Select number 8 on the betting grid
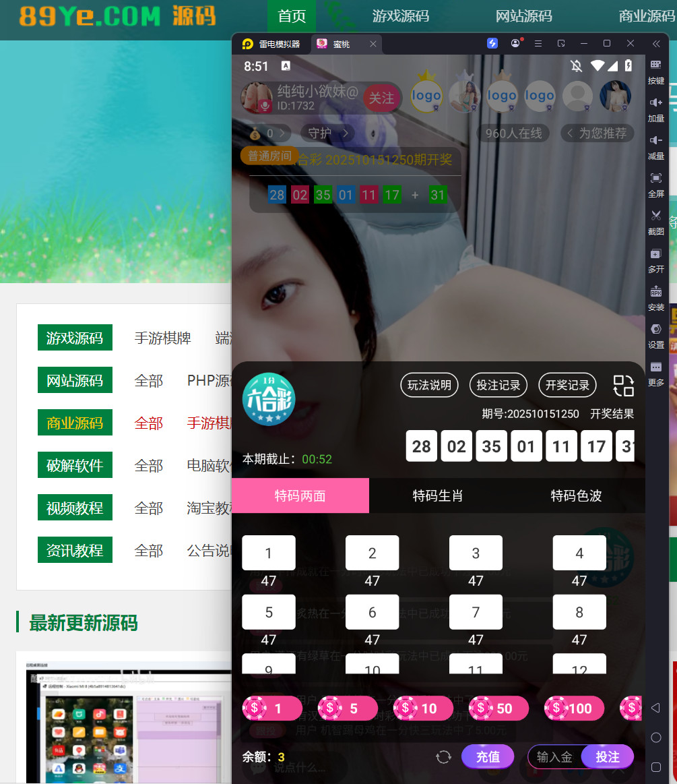Image resolution: width=677 pixels, height=784 pixels. coord(579,612)
